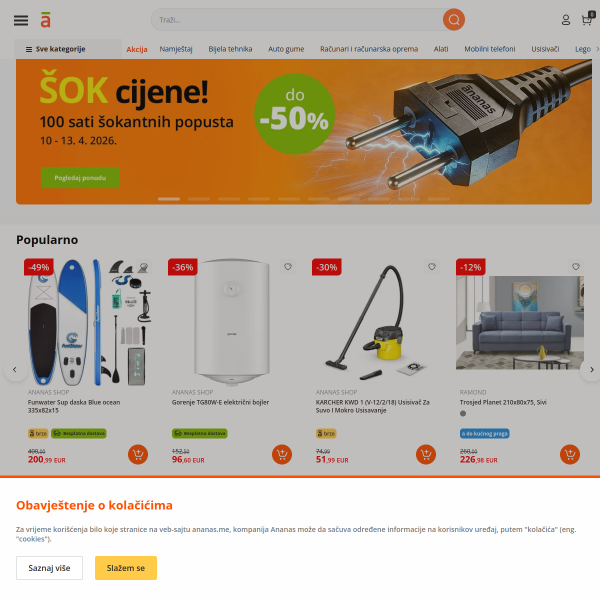Open the user account icon
600x600 pixels.
[x=566, y=20]
